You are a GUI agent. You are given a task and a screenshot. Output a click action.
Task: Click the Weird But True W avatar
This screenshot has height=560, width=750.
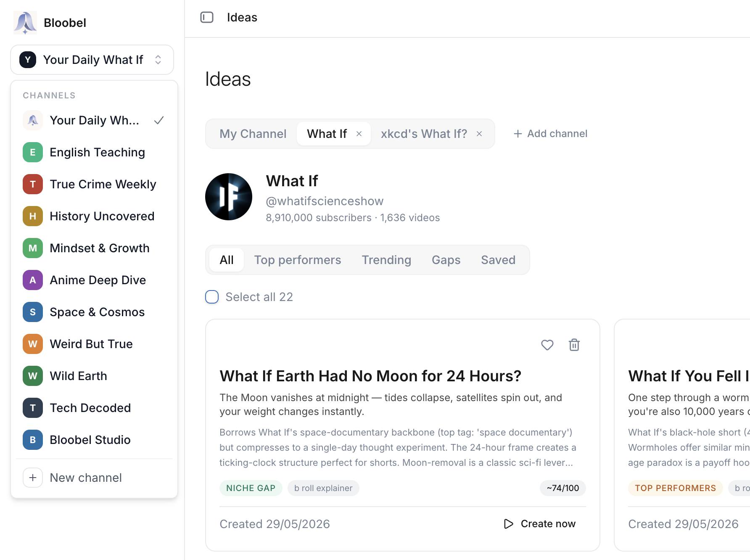click(x=33, y=344)
